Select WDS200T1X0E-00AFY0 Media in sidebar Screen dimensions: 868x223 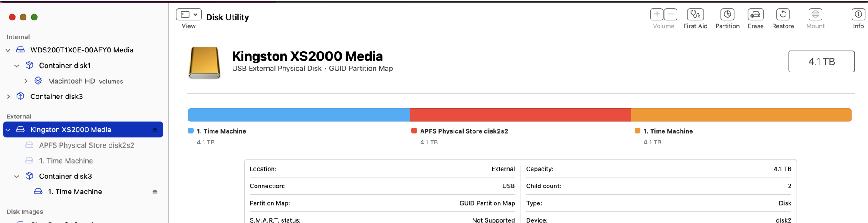[82, 50]
